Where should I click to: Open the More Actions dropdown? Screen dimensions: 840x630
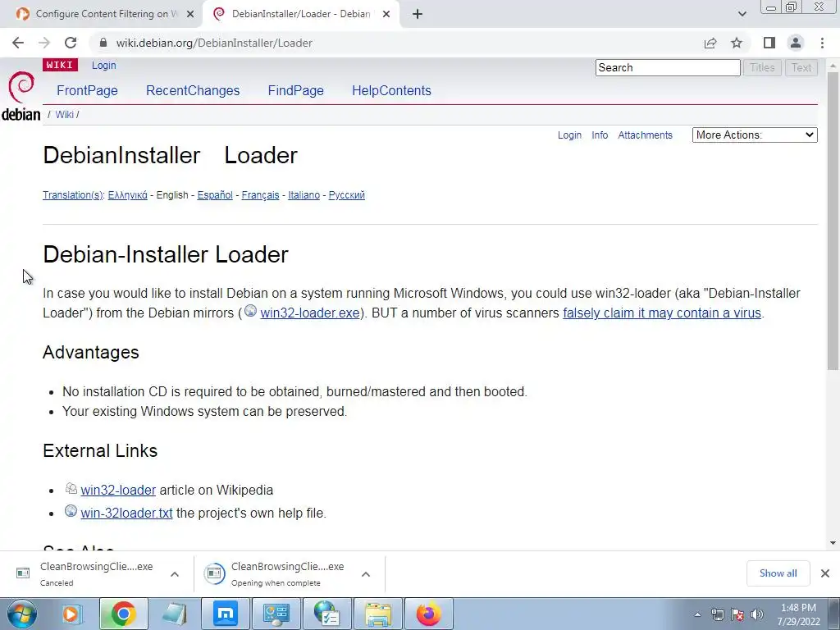(x=755, y=135)
